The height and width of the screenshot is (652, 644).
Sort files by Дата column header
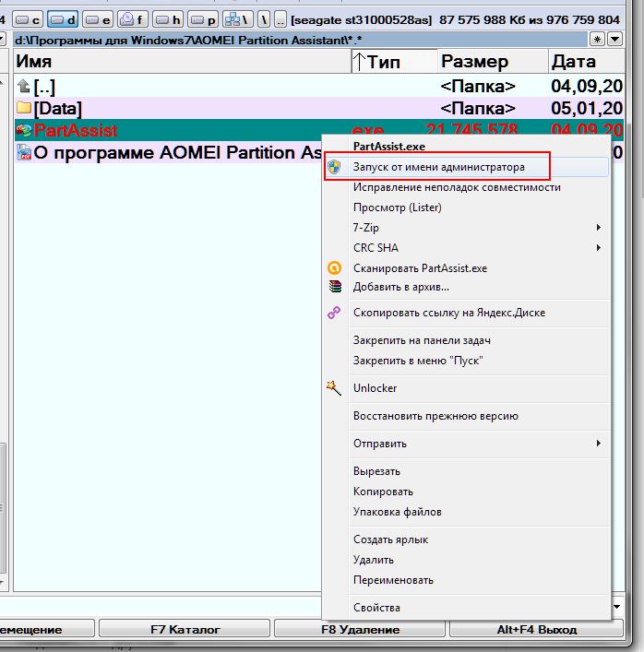[587, 61]
